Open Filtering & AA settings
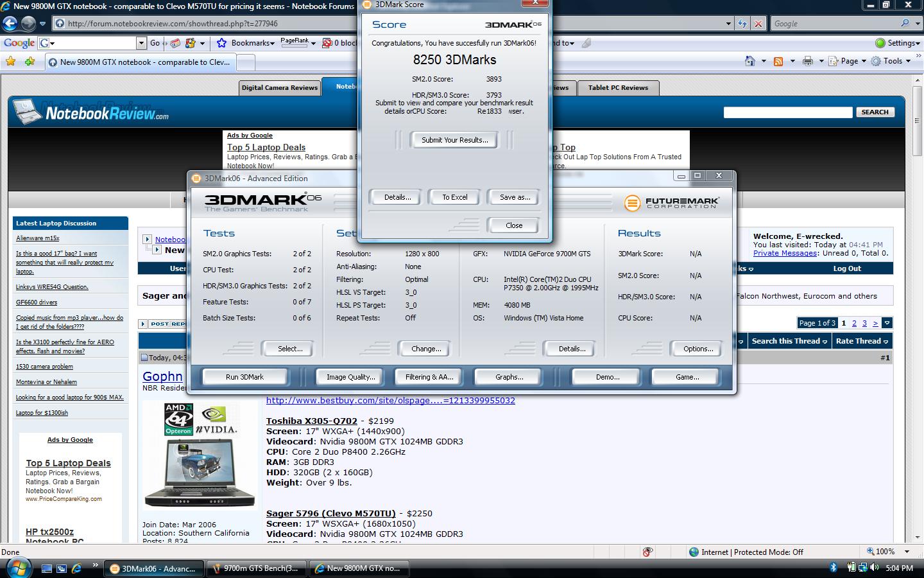The height and width of the screenshot is (578, 924). point(429,377)
